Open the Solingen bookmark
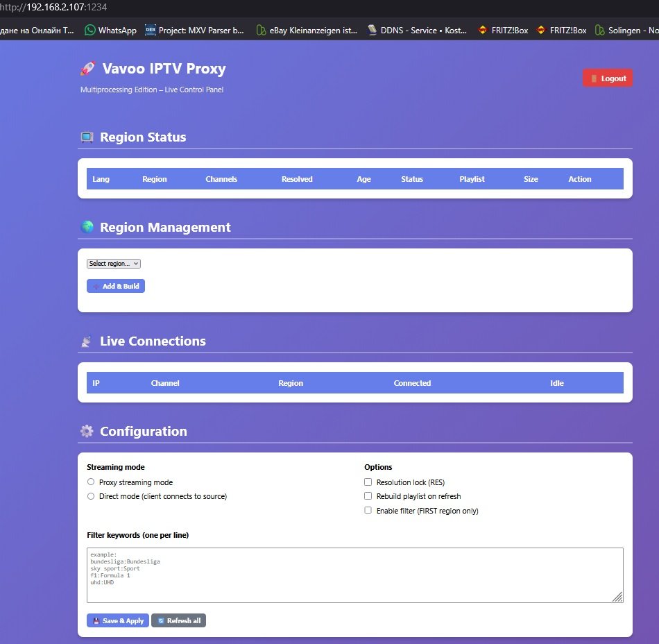Screen dimensions: 659x644 (x=626, y=31)
